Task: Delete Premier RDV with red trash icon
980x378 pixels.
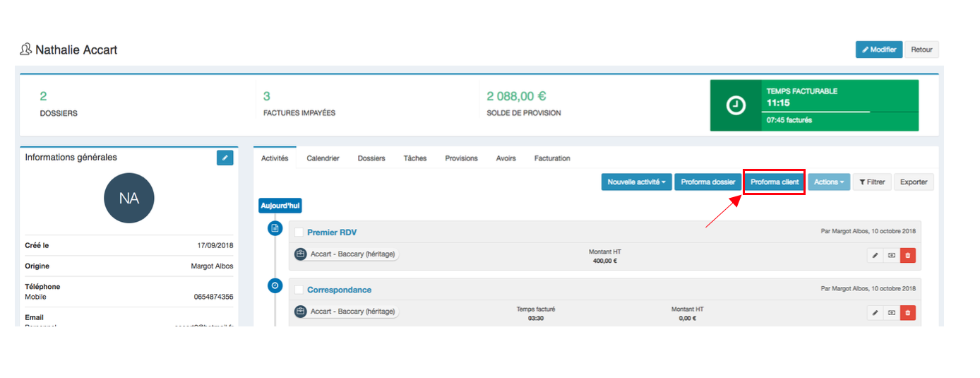Action: tap(908, 255)
